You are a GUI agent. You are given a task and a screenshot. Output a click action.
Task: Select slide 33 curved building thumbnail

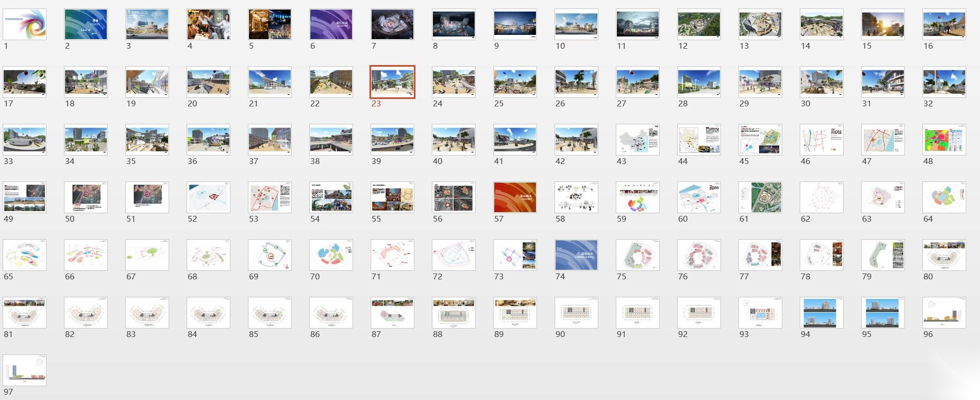coord(24,140)
